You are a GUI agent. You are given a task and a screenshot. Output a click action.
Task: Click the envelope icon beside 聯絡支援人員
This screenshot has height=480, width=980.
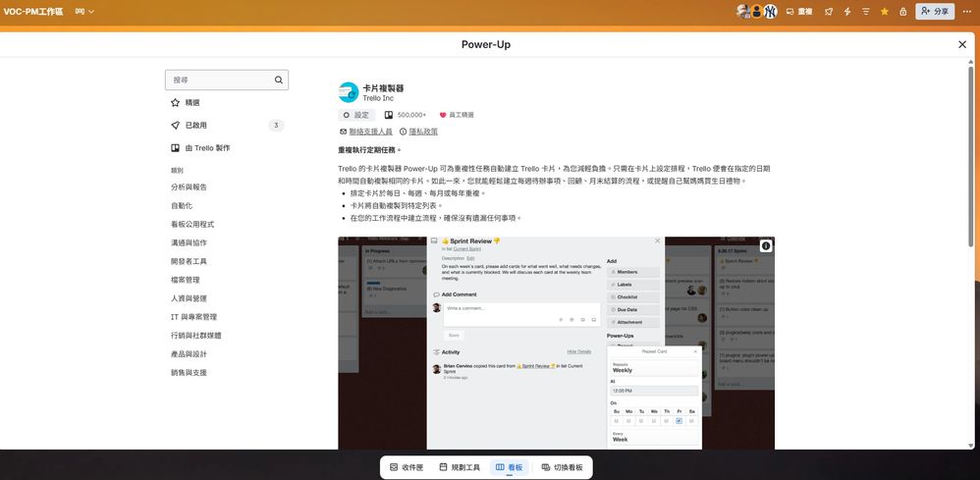pyautogui.click(x=343, y=132)
